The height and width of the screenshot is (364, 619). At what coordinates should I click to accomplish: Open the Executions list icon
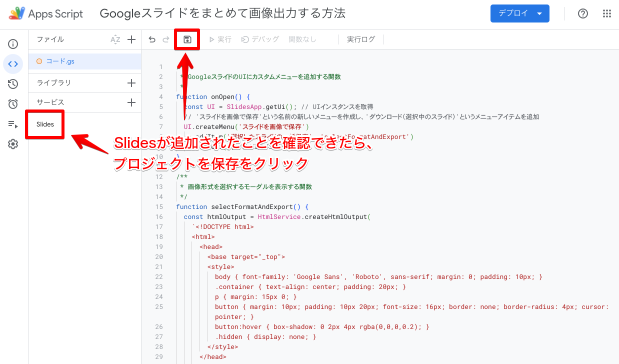(x=13, y=124)
